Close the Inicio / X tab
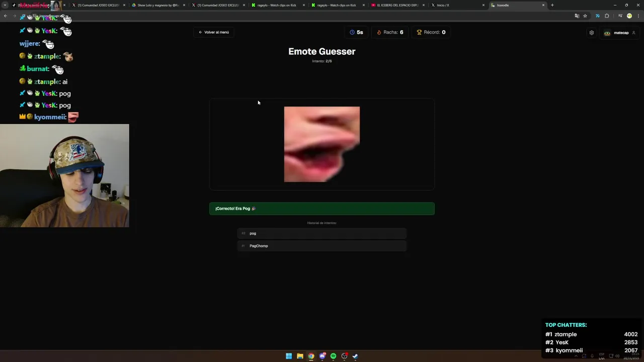Image resolution: width=644 pixels, height=362 pixels. point(484,5)
